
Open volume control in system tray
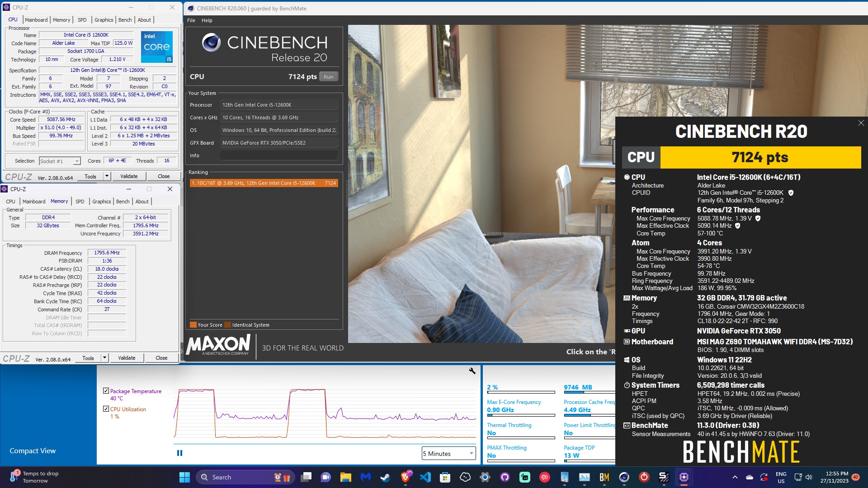tap(809, 477)
